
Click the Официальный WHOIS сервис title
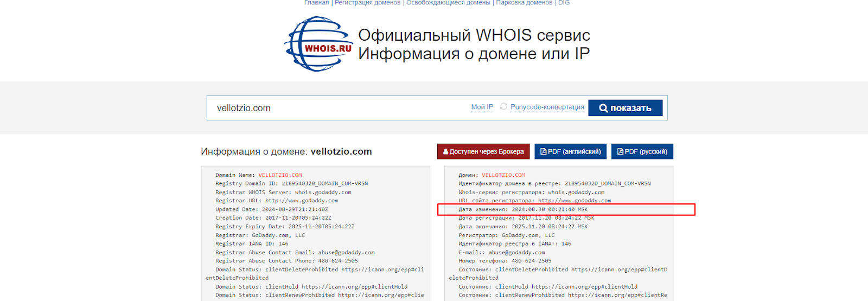(474, 35)
